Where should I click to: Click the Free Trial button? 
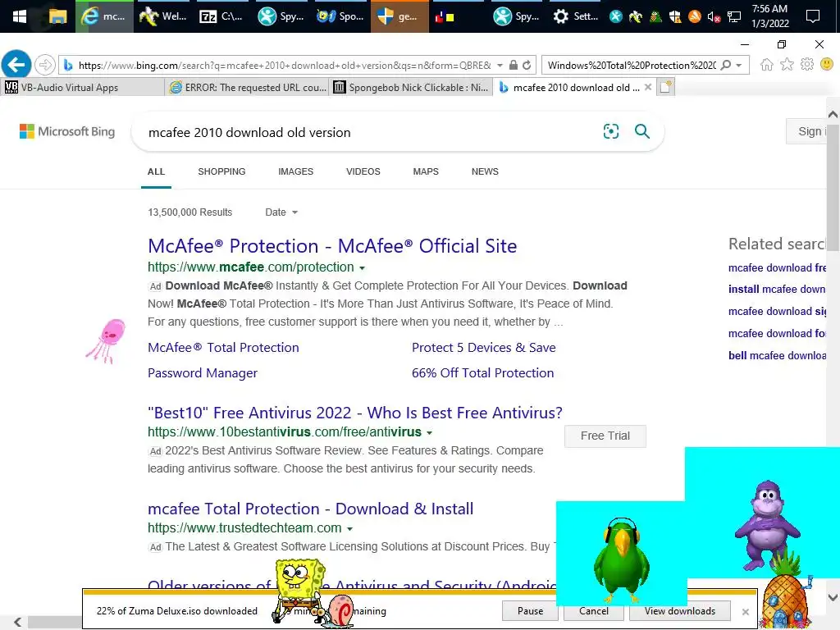pyautogui.click(x=605, y=436)
